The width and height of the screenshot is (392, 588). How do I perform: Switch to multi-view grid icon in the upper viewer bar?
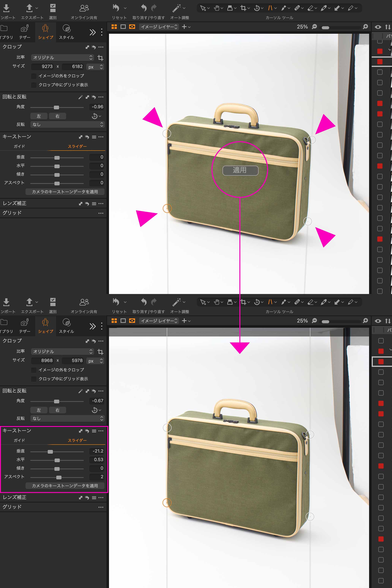pos(114,27)
